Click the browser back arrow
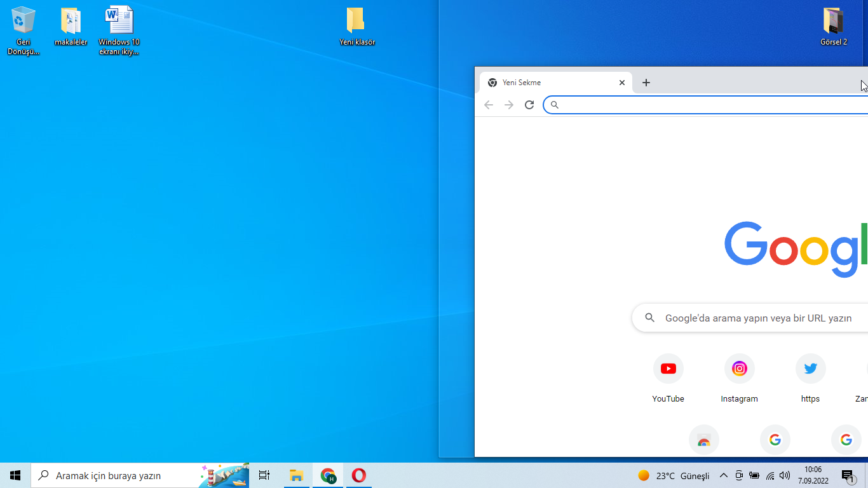Viewport: 868px width, 488px height. [x=488, y=105]
